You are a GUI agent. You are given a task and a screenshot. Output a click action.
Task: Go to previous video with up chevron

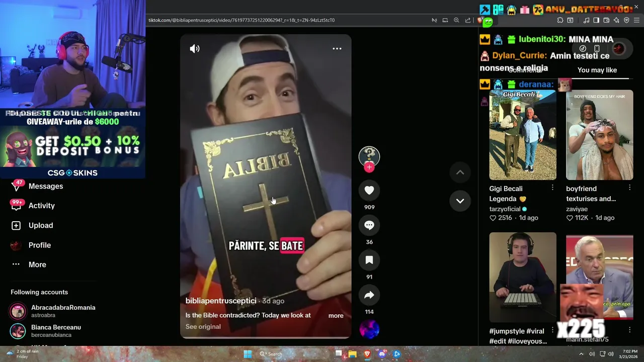[x=460, y=172]
